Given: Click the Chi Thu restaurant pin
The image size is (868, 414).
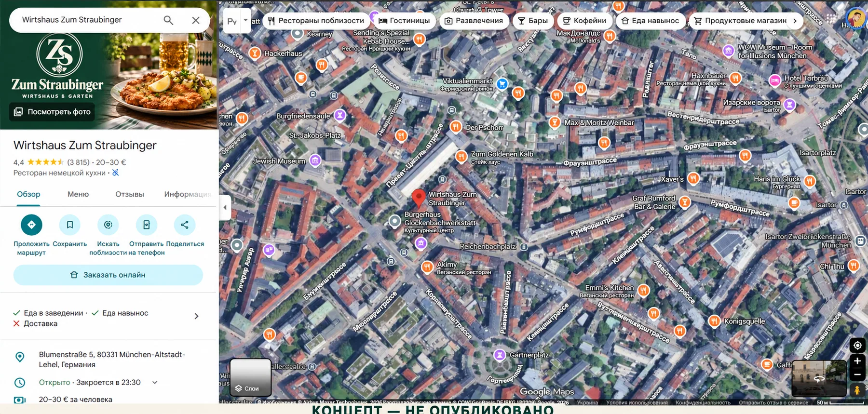Looking at the screenshot, I should 854,265.
